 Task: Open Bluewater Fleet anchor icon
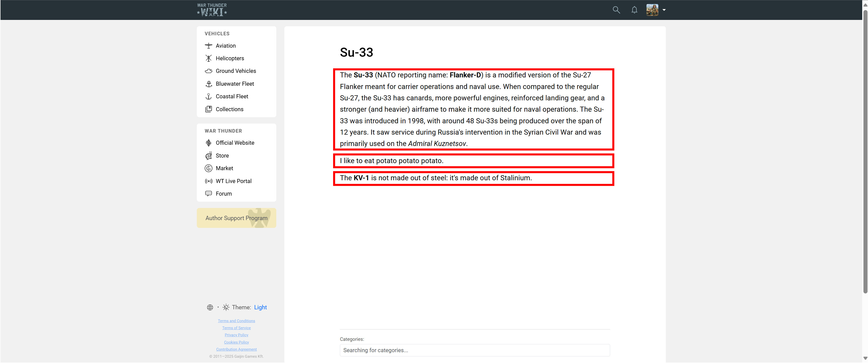tap(209, 84)
